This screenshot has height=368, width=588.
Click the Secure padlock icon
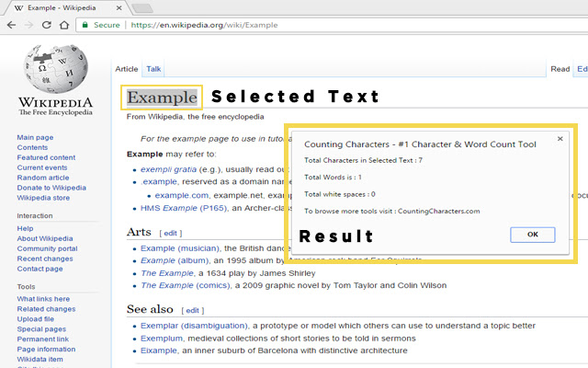point(85,25)
